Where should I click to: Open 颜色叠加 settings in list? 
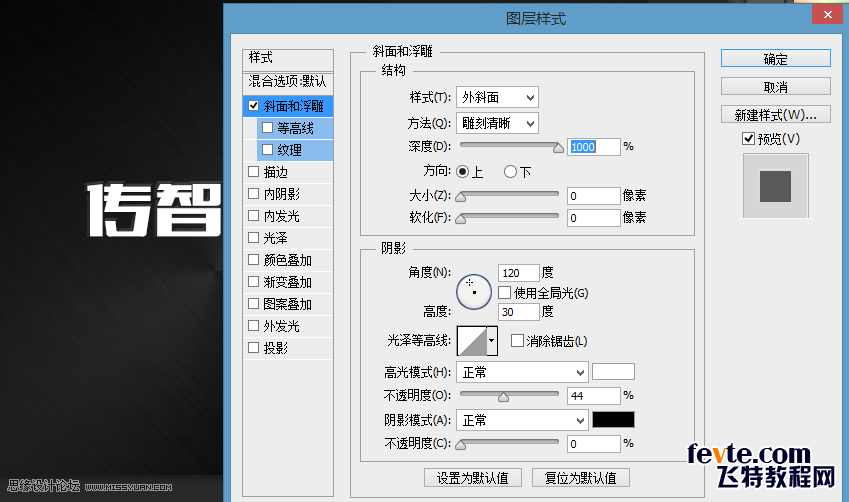click(x=288, y=260)
